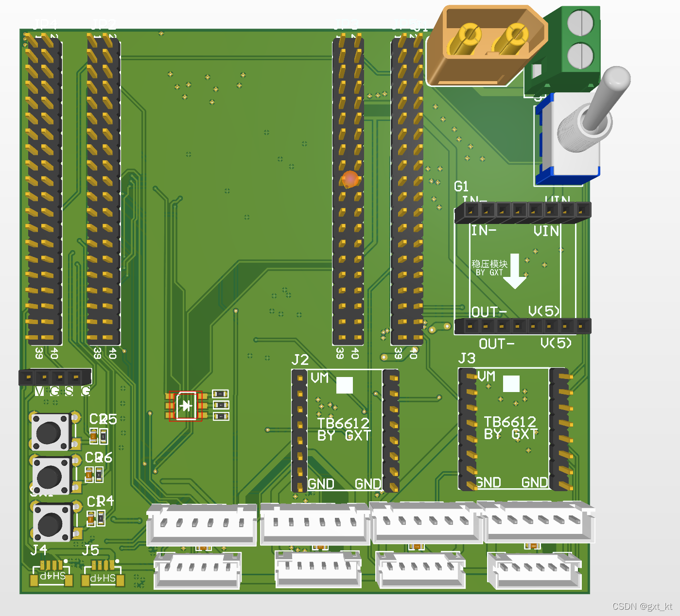Click the OUT- label below the lower G1 header
This screenshot has width=680, height=616.
coord(496,344)
